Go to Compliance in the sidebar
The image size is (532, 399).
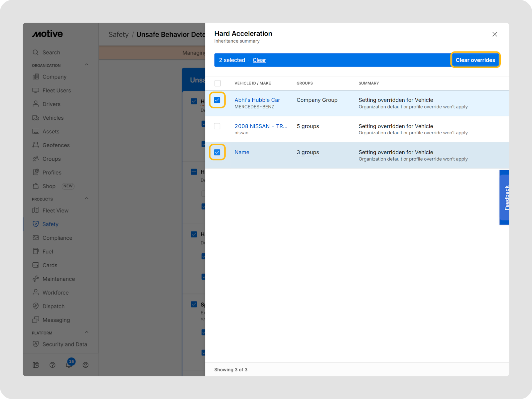pyautogui.click(x=57, y=238)
